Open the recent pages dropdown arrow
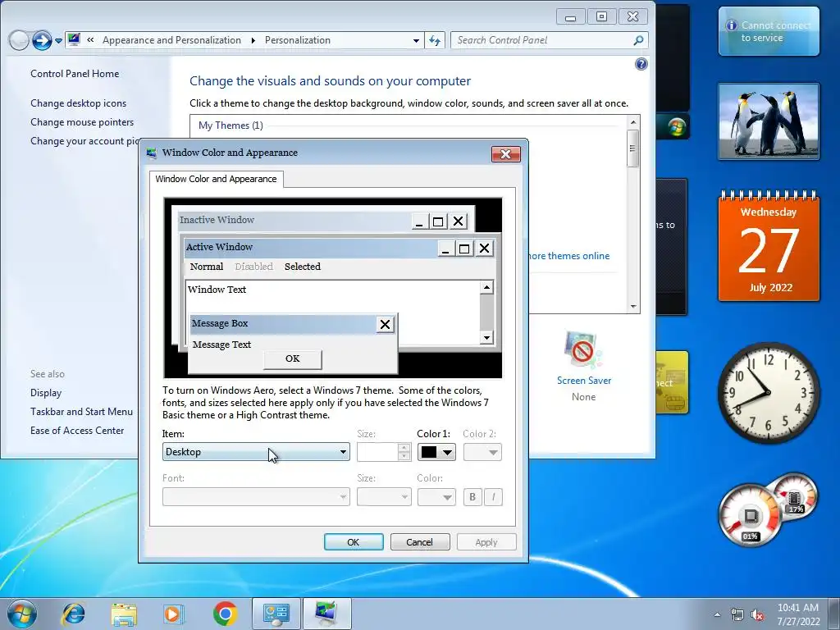The height and width of the screenshot is (630, 840). click(x=58, y=41)
